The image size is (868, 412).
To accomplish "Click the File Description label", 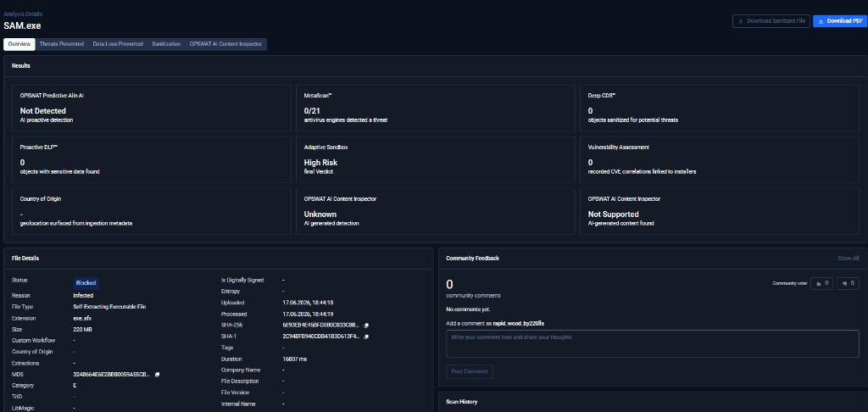I will [240, 381].
